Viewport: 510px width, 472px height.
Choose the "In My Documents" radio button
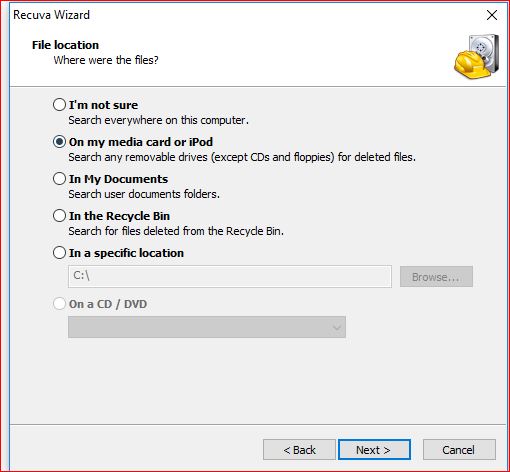(59, 179)
